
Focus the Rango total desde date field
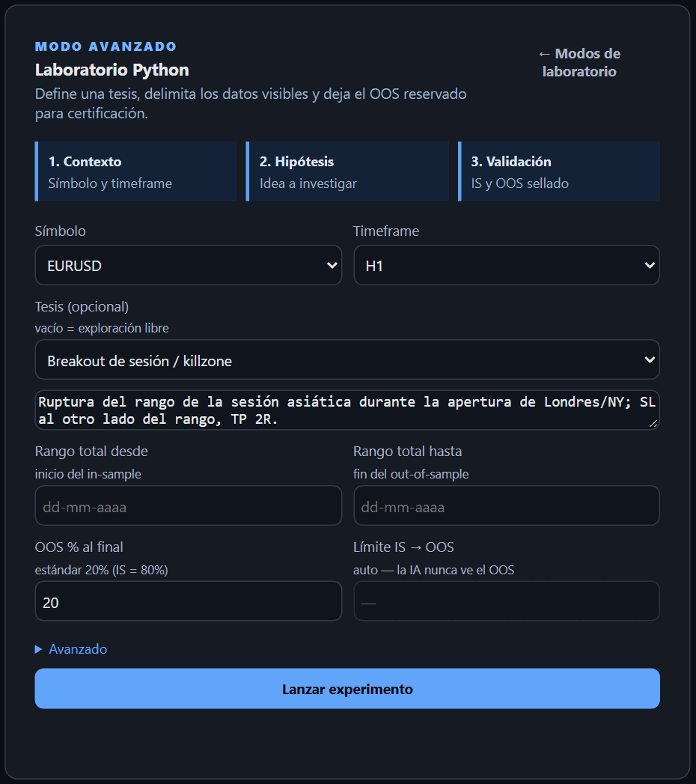(189, 505)
